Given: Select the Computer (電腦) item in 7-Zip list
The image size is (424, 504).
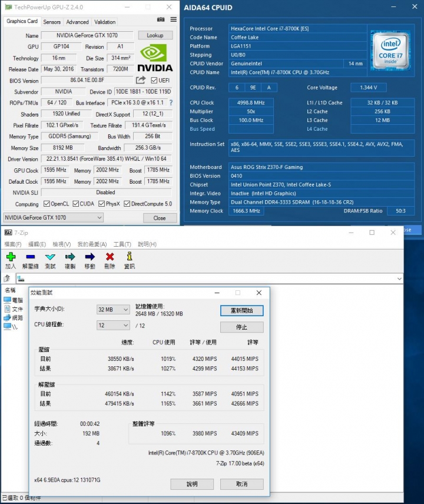Looking at the screenshot, I should coord(13,300).
